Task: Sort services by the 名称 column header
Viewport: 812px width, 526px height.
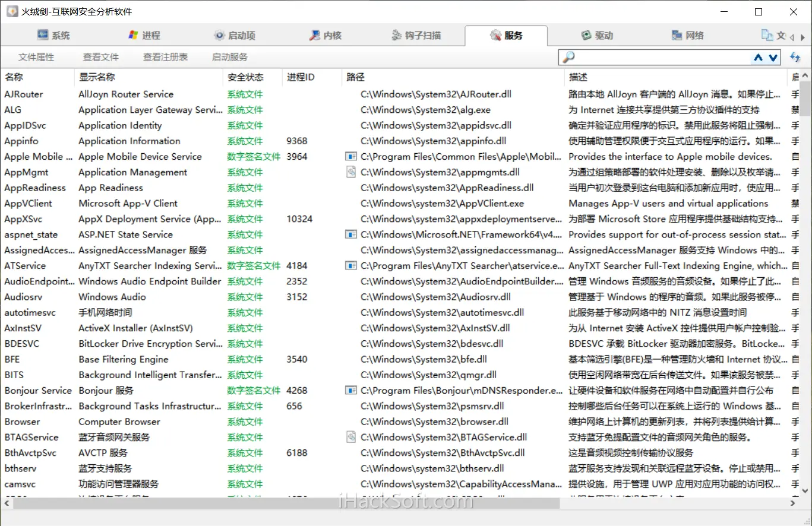Action: (x=37, y=77)
